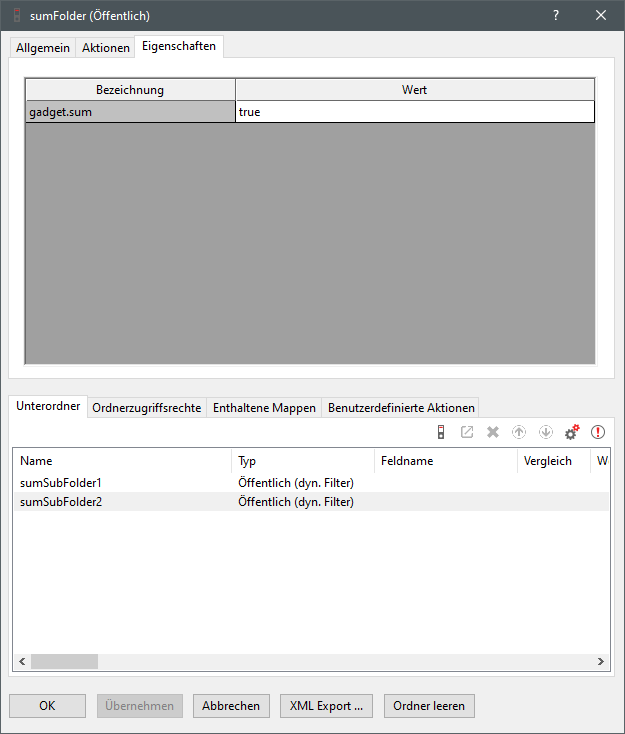This screenshot has width=625, height=734.
Task: Select the Unterordner tab
Action: click(x=48, y=406)
